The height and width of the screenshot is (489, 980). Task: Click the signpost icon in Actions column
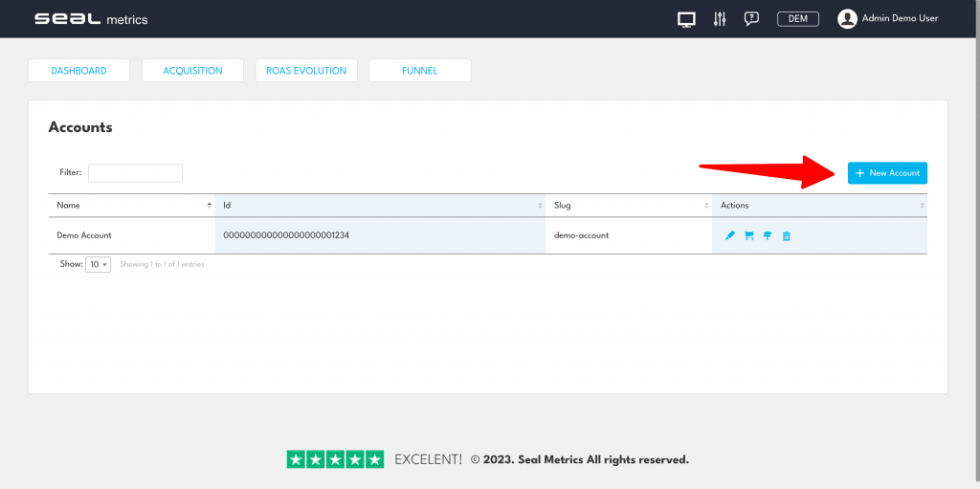768,235
